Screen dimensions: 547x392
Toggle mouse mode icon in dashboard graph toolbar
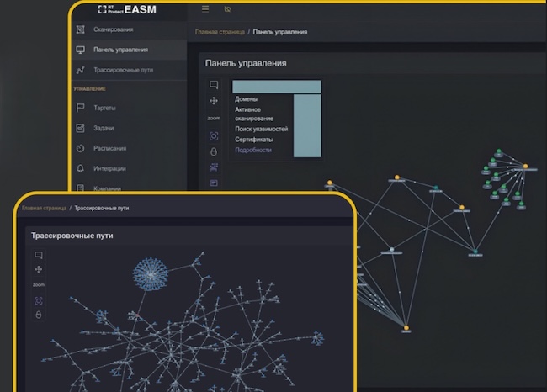pos(214,151)
